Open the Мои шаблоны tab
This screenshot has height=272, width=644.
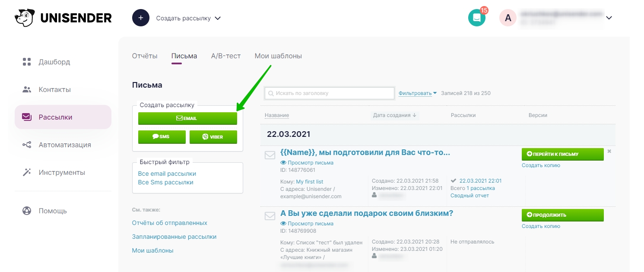point(278,56)
